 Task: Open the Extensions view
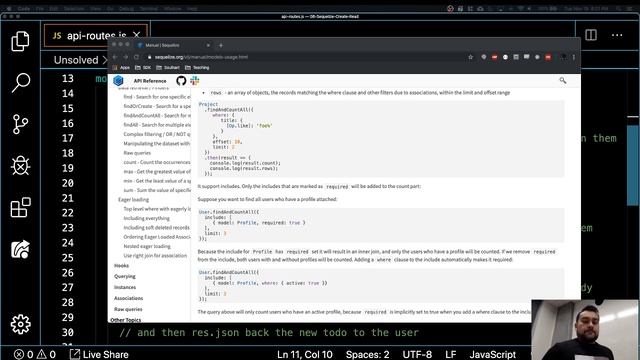pos(20,207)
